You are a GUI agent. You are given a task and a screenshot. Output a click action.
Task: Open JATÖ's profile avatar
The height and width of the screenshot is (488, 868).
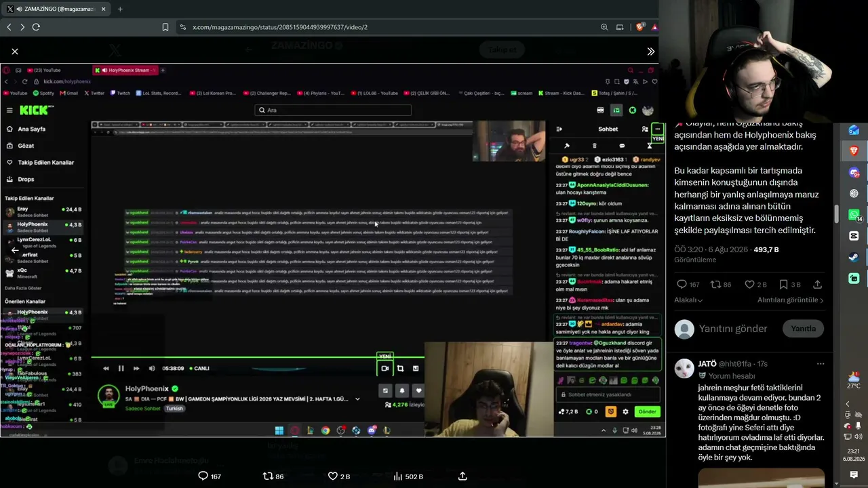684,369
